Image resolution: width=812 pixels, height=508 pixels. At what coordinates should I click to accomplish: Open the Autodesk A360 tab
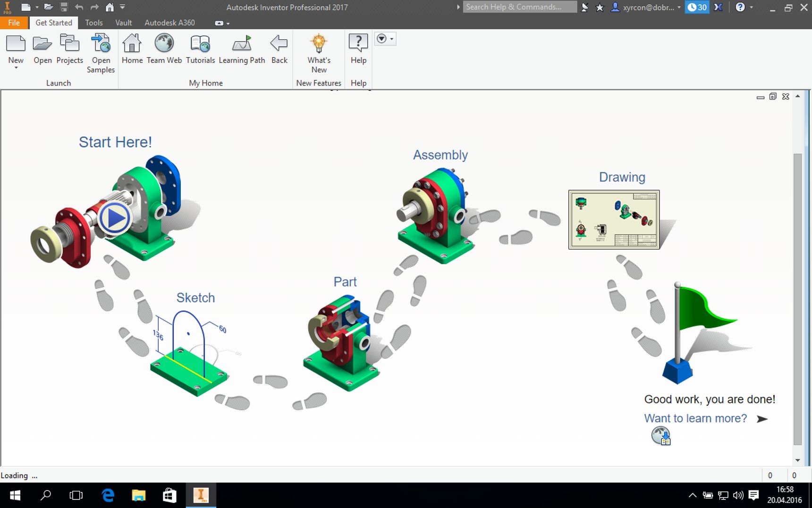point(169,23)
